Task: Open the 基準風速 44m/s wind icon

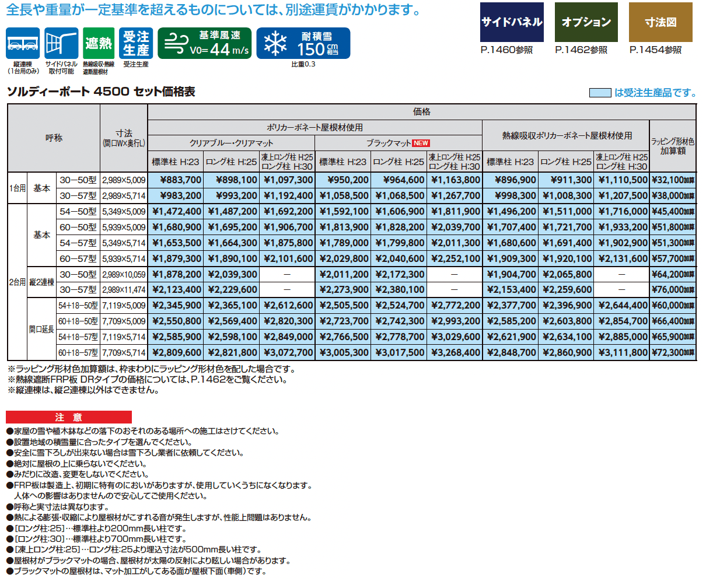Action: [x=204, y=43]
